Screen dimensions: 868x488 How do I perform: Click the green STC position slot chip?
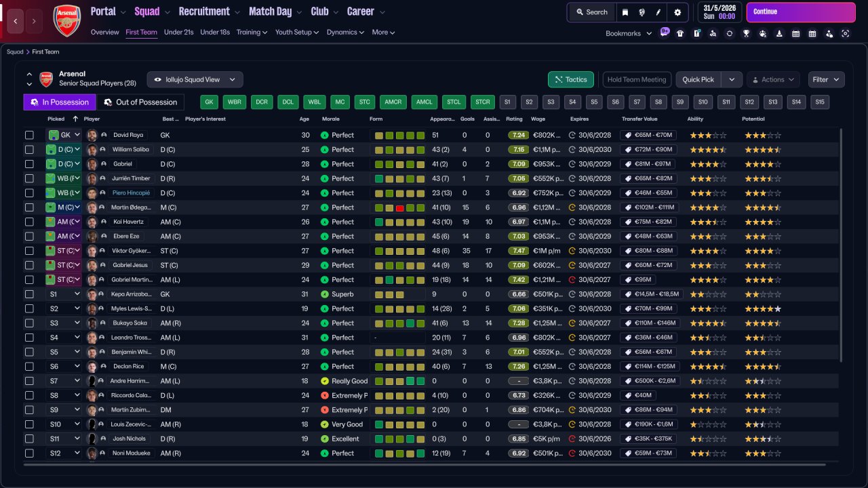pos(364,102)
